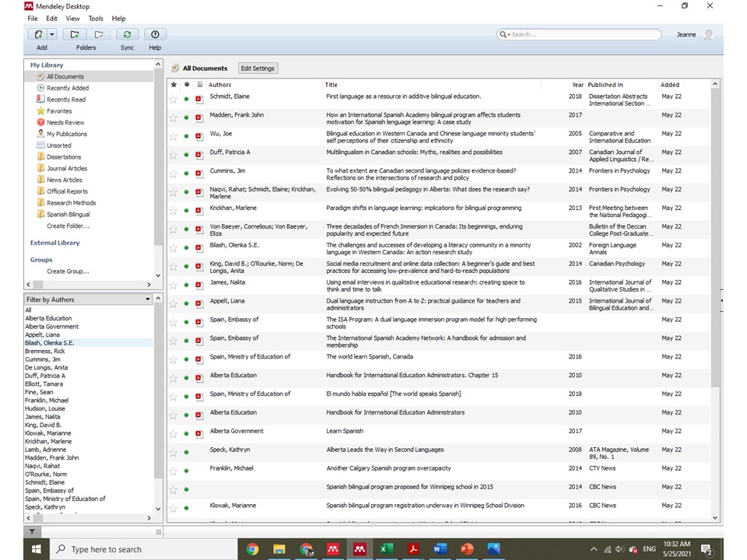
Task: Open PDF icon for King, David B. row
Action: [199, 267]
